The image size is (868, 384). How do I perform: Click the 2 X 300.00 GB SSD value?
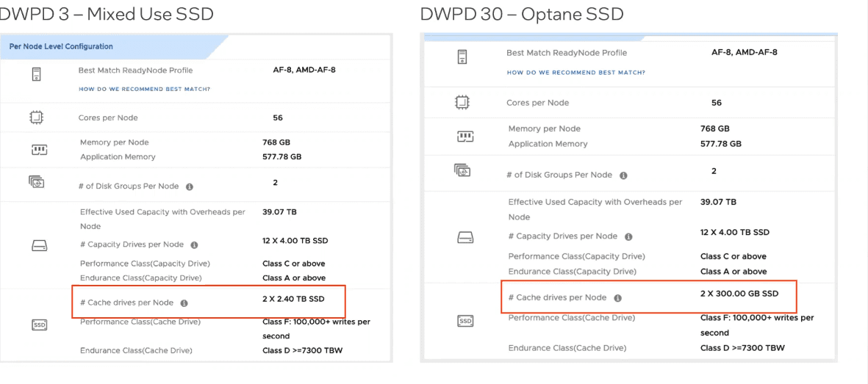(x=739, y=294)
